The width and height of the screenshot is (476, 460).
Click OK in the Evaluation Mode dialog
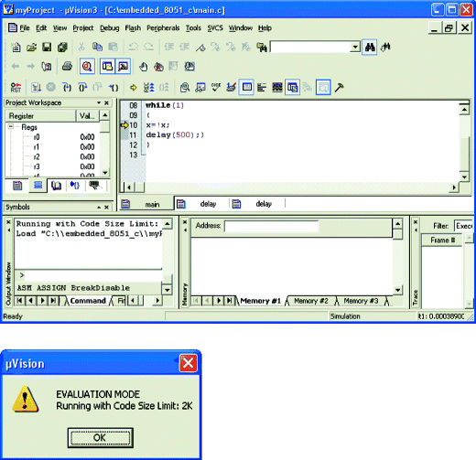coord(100,438)
